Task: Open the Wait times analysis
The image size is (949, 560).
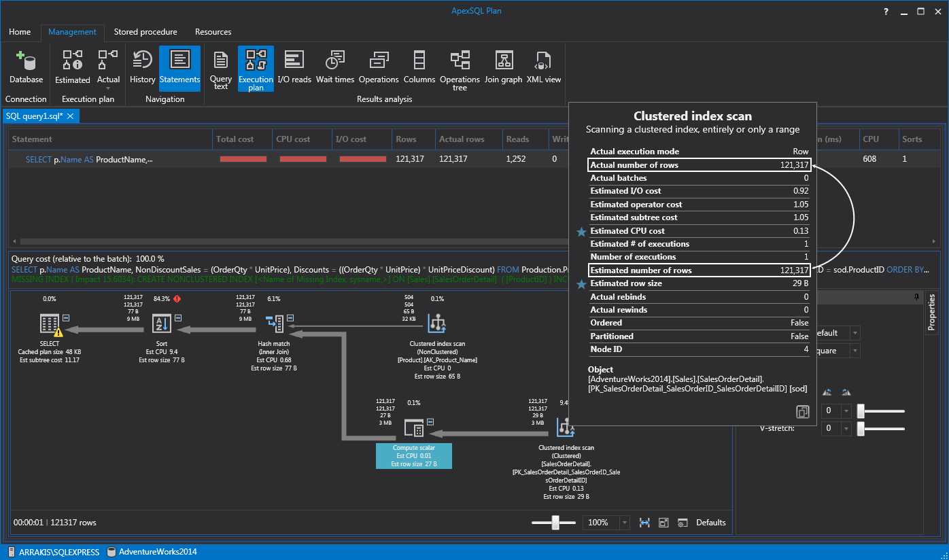Action: click(335, 67)
